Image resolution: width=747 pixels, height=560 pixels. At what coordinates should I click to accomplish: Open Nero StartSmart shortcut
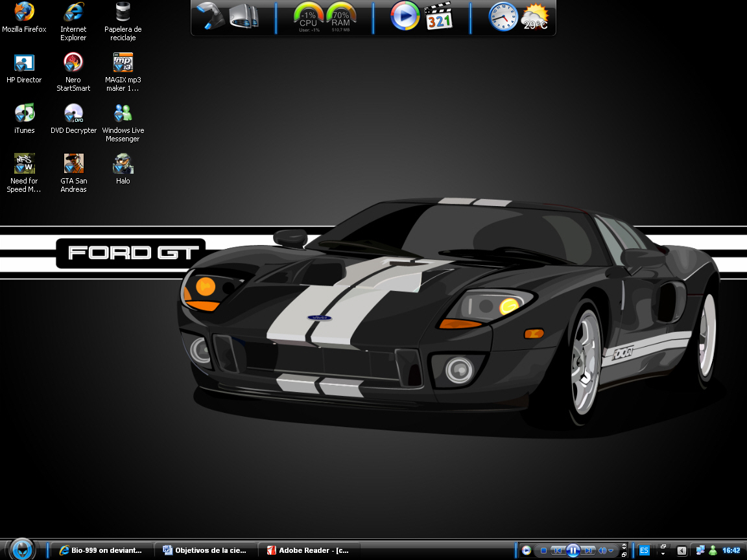point(73,73)
